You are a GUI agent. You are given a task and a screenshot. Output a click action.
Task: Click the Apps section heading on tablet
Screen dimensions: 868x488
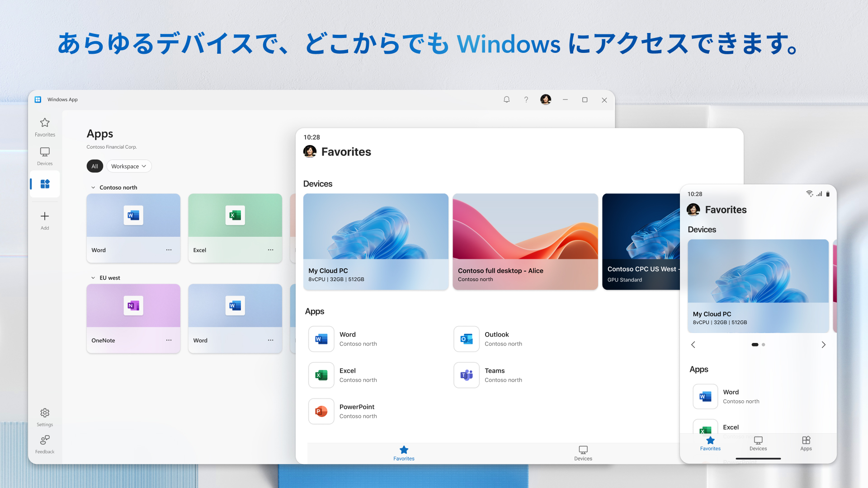pos(315,311)
